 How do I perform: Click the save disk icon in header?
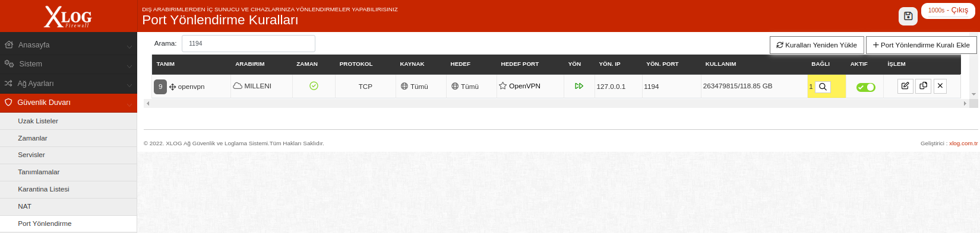908,16
